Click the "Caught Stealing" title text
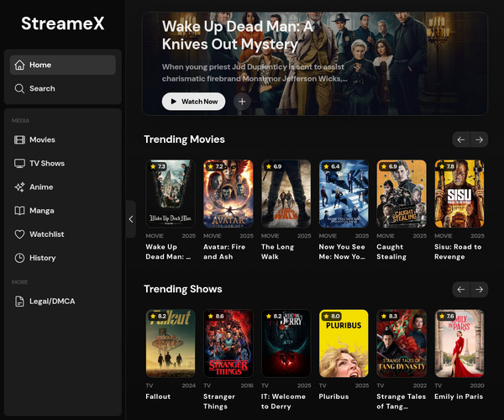This screenshot has height=420, width=504. pyautogui.click(x=391, y=252)
